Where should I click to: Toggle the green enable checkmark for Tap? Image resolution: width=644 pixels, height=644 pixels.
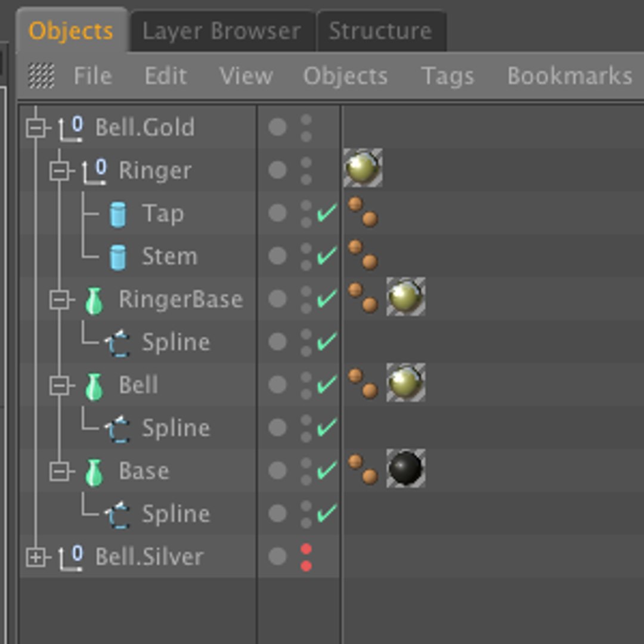[x=327, y=213]
